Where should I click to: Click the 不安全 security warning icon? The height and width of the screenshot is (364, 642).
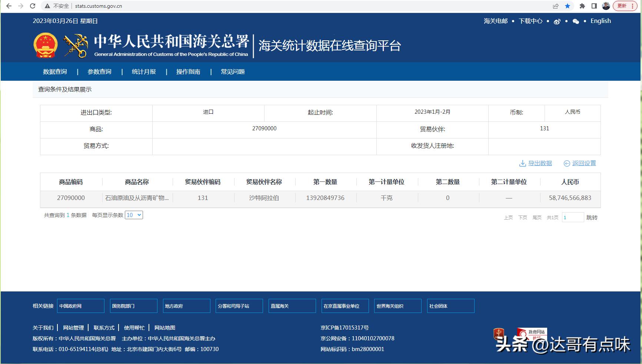coord(47,6)
